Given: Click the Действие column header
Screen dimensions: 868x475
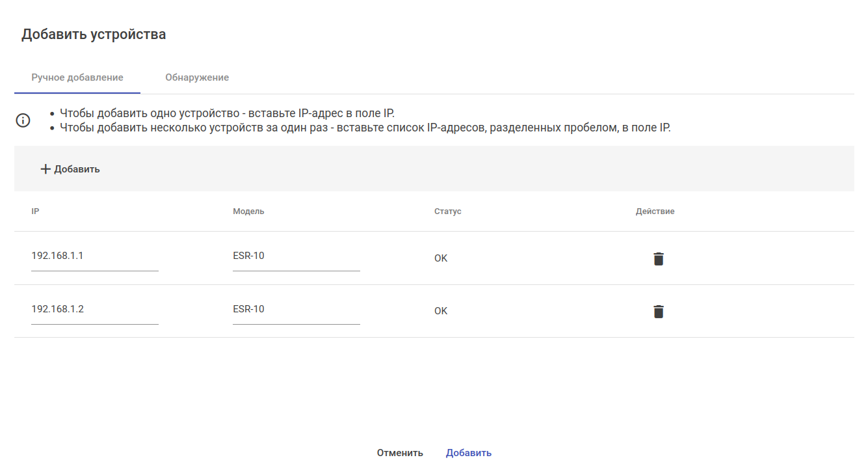Looking at the screenshot, I should 655,211.
